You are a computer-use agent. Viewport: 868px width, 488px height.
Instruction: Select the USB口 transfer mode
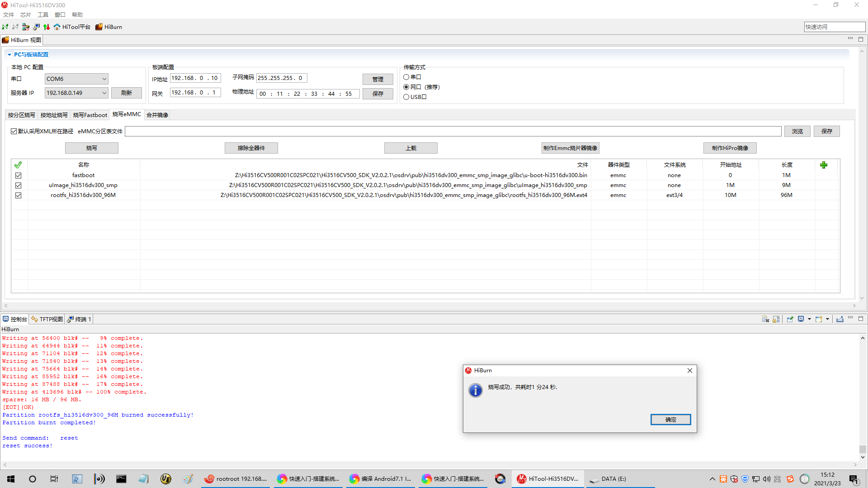[x=406, y=97]
